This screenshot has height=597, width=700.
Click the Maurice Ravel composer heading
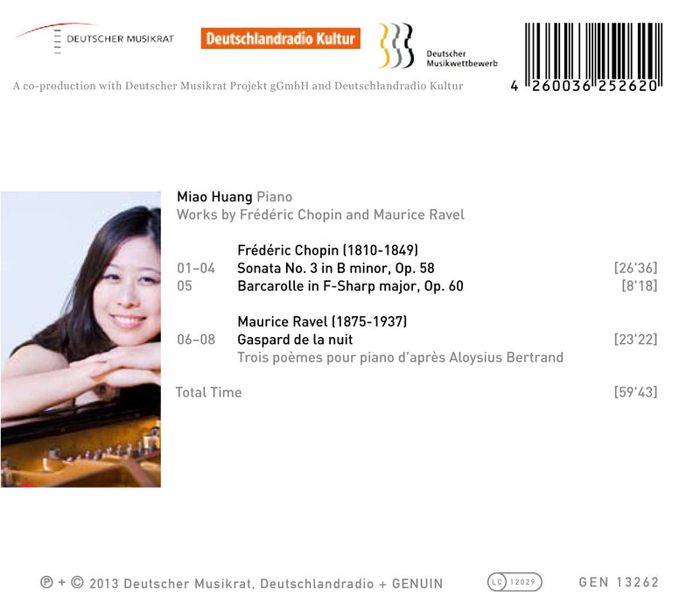pyautogui.click(x=322, y=321)
